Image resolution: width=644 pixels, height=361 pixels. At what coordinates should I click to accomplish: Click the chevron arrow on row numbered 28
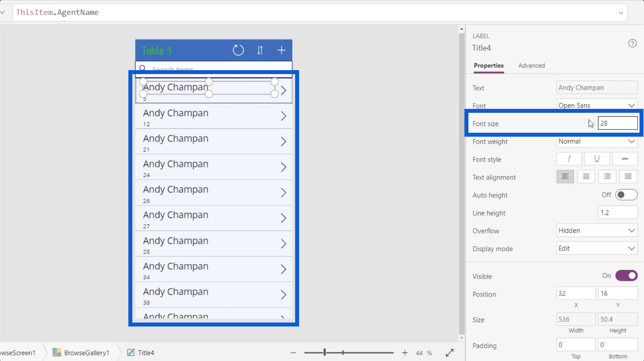[284, 244]
